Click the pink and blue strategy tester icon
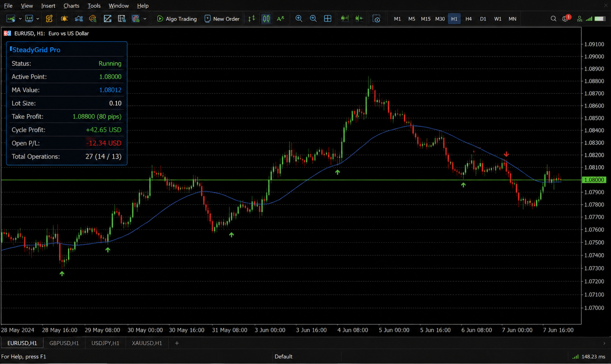 tap(136, 19)
